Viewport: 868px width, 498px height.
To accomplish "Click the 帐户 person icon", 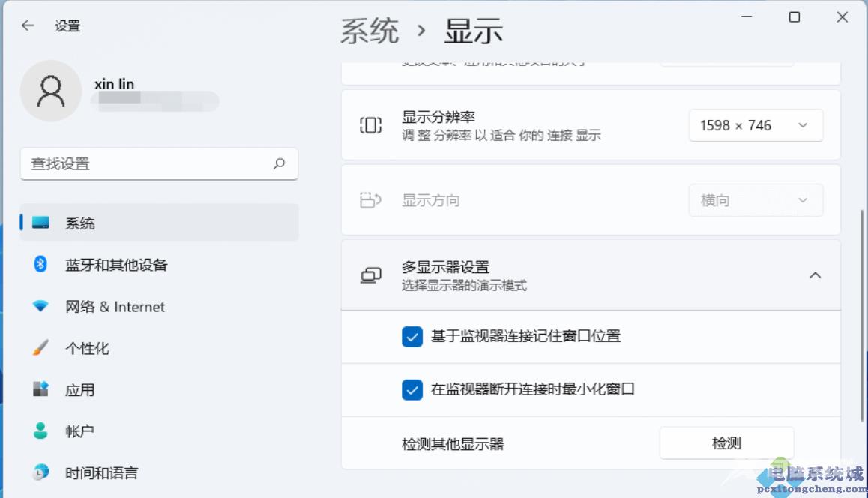I will coord(40,431).
